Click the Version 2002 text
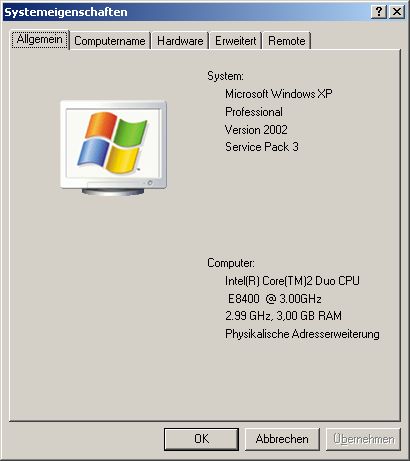The width and height of the screenshot is (410, 461). 256,129
